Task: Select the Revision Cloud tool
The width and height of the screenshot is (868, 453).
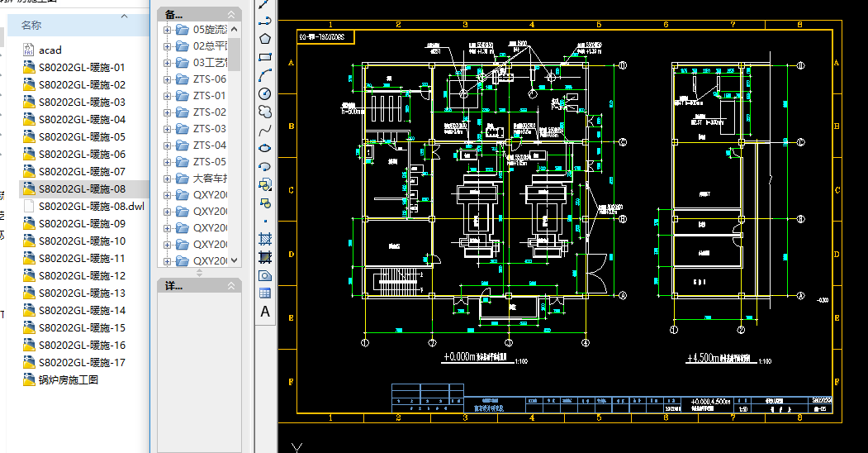Action: pyautogui.click(x=265, y=112)
